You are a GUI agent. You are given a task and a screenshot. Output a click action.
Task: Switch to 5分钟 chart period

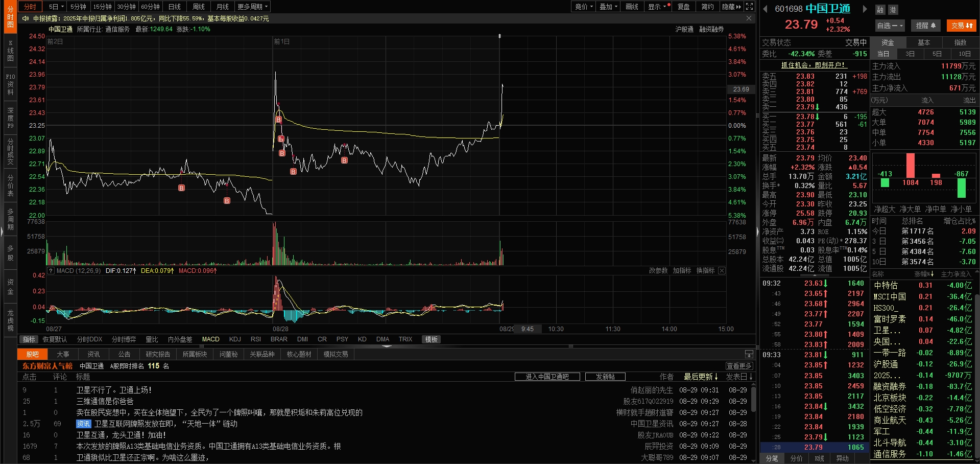(78, 7)
